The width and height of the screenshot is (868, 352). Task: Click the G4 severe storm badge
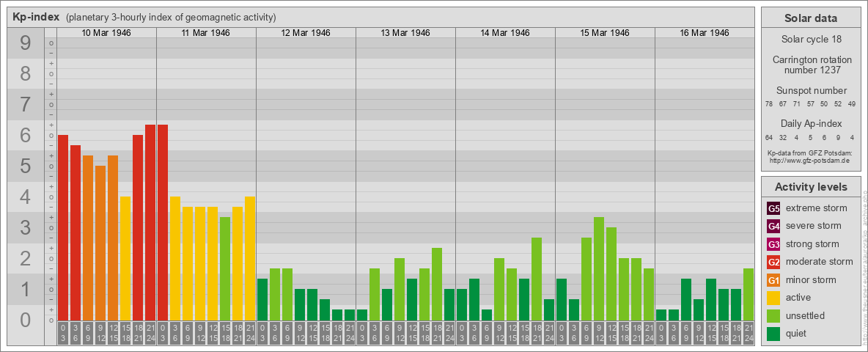[x=773, y=227]
